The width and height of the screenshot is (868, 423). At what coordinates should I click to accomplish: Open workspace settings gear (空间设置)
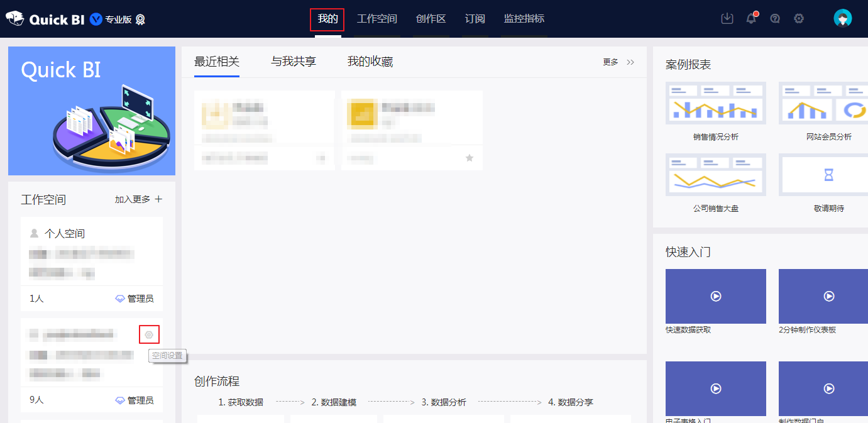(149, 334)
